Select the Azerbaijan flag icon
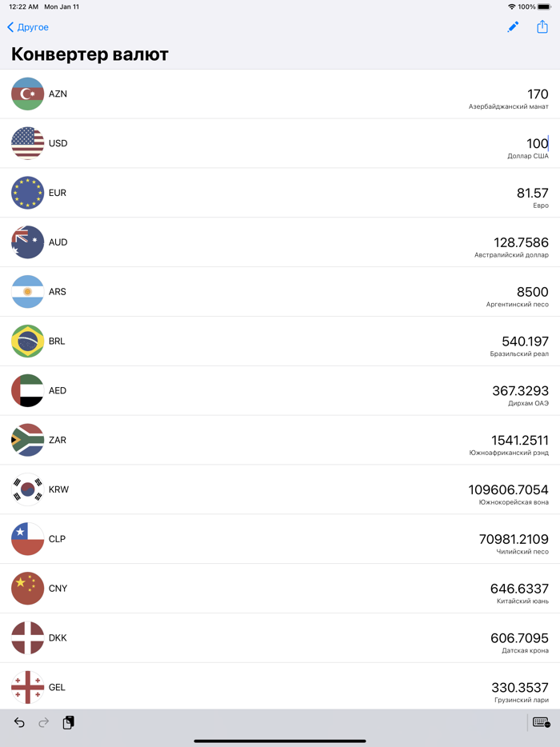The width and height of the screenshot is (560, 747). point(27,94)
